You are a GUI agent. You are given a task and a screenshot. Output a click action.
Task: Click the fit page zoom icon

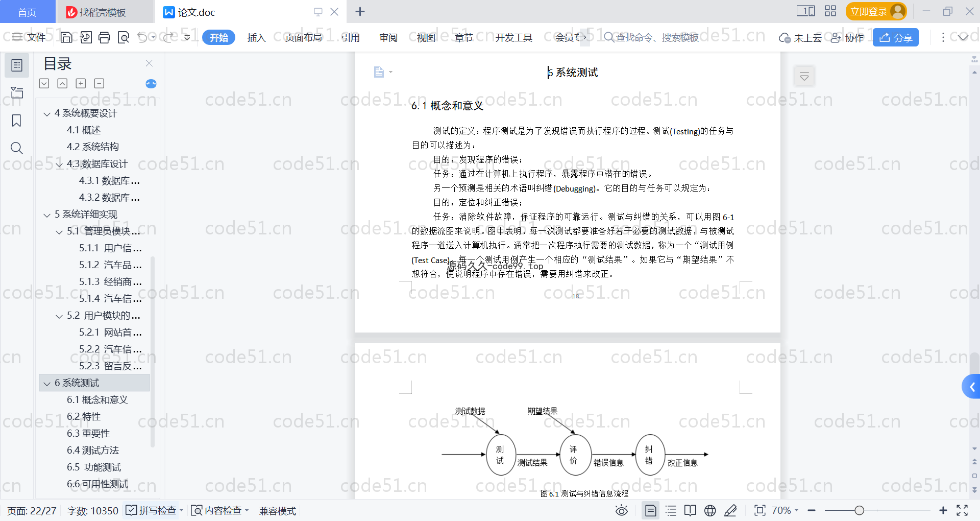[760, 510]
